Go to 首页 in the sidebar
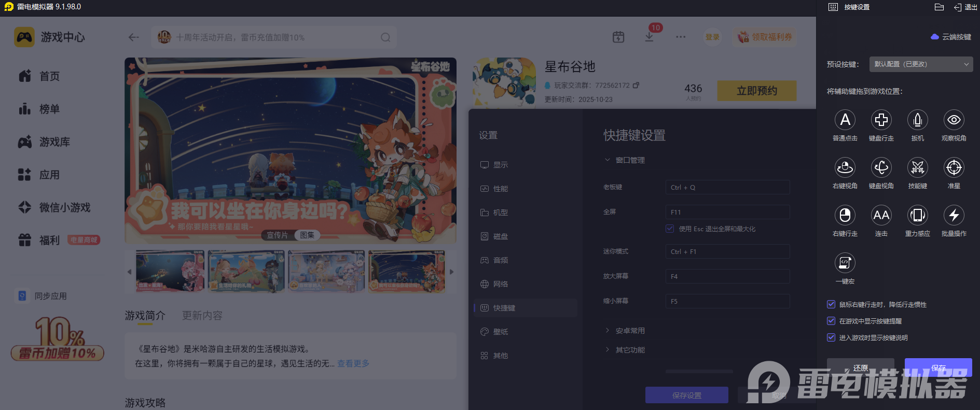Screen dimensions: 980x410 39,76
